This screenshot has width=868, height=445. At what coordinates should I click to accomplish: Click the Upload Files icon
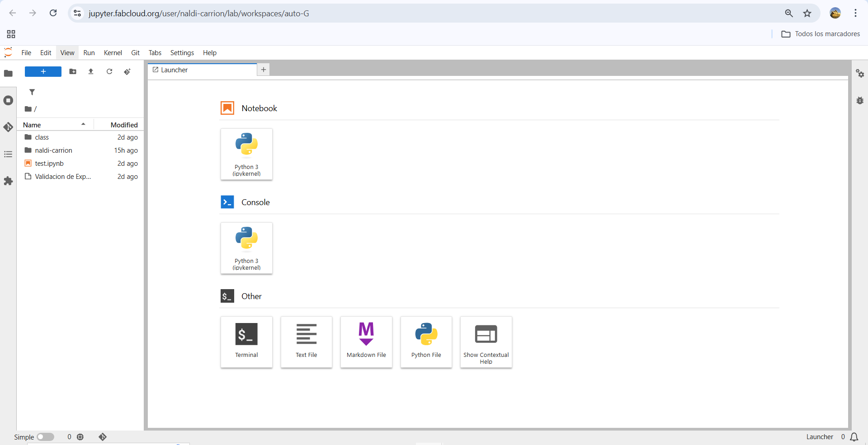(x=91, y=71)
